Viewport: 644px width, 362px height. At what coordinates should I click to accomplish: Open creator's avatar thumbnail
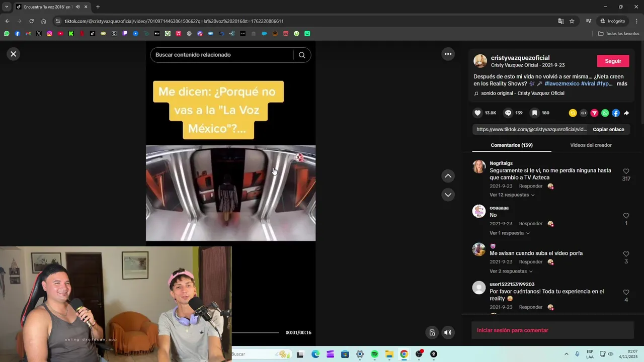click(x=480, y=61)
